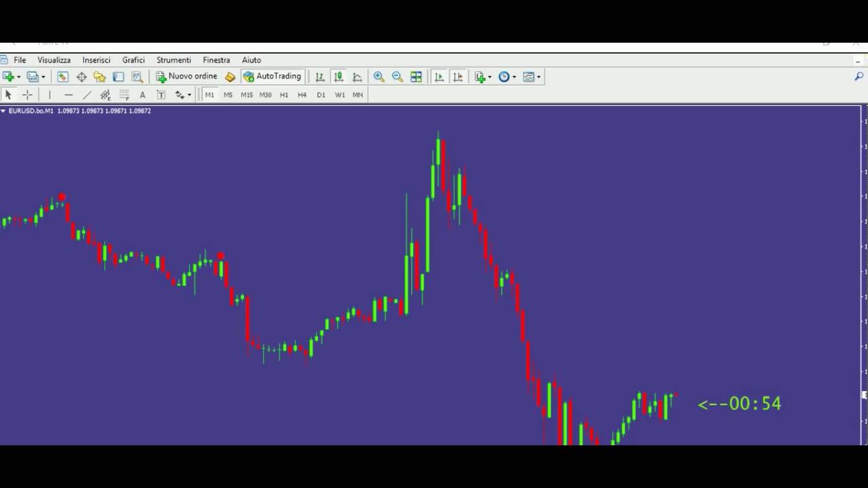Click the chart templates icon
This screenshot has width=868, height=488.
pos(528,77)
